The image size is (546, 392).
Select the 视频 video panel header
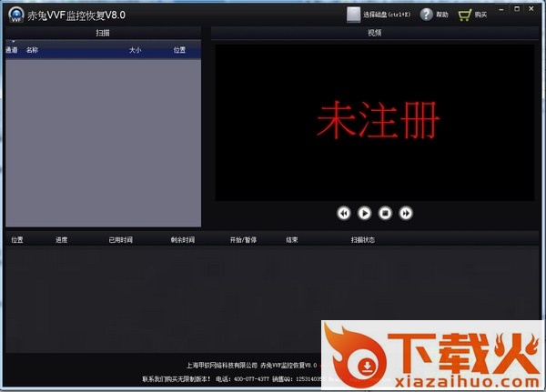(374, 33)
